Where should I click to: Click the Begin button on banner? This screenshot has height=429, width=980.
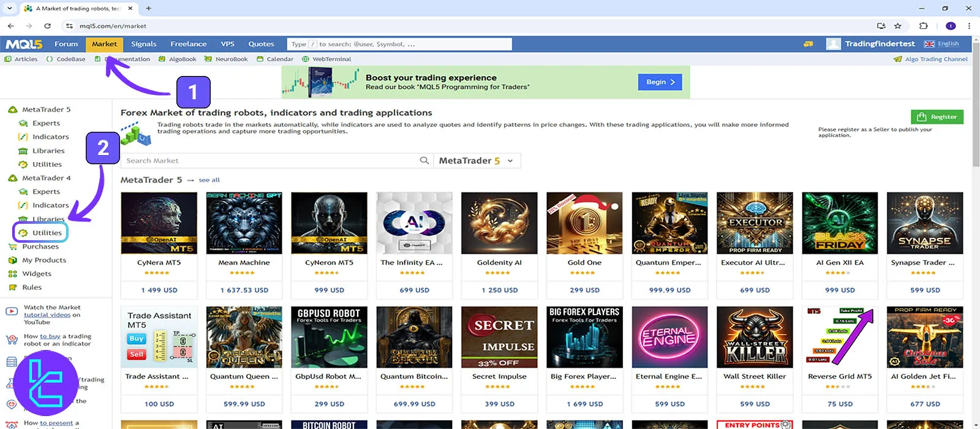coord(660,82)
